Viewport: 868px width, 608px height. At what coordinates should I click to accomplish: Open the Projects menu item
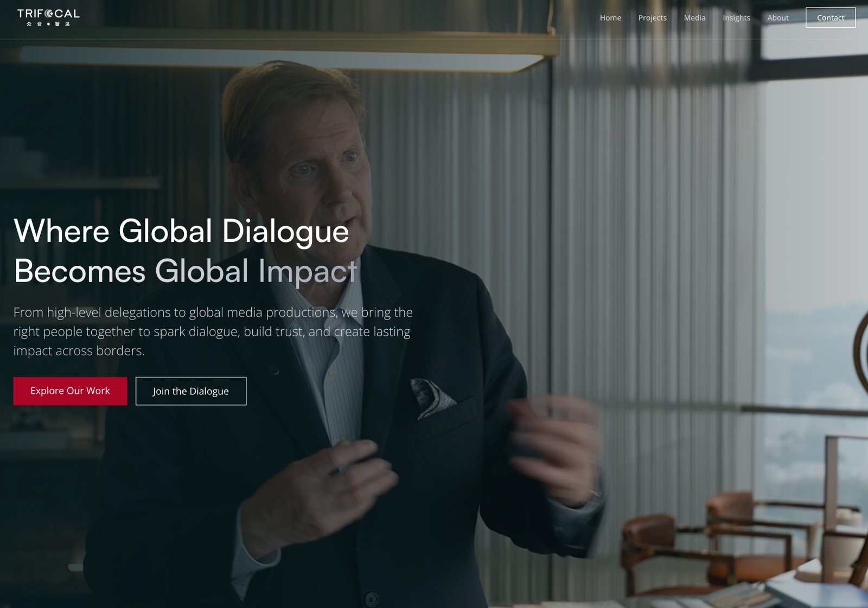652,17
